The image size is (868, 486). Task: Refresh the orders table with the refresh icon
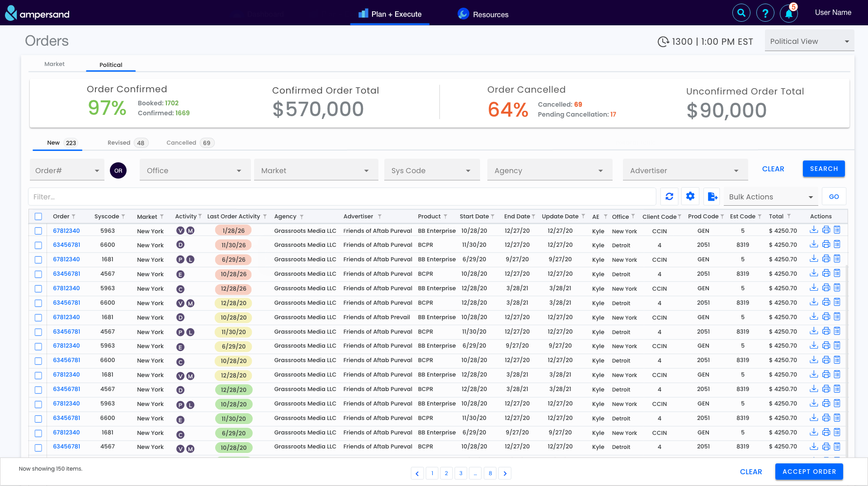(670, 197)
